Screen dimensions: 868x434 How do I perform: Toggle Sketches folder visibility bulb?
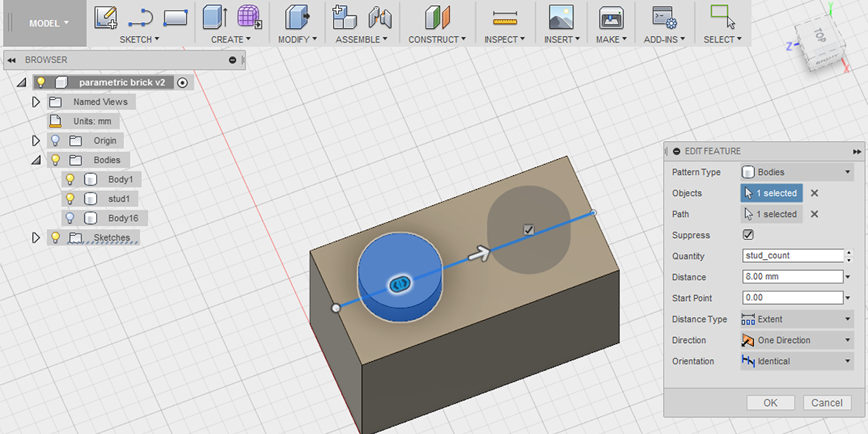[55, 237]
